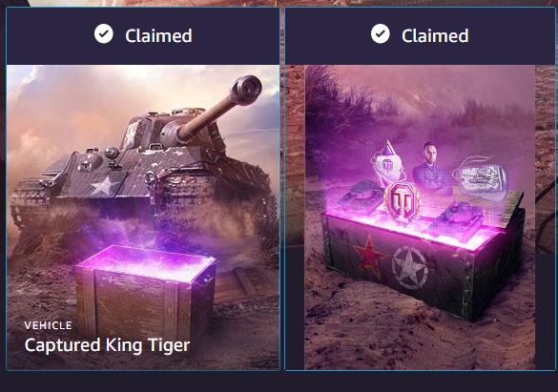The width and height of the screenshot is (558, 392).
Task: Click the glowing wooden crate under the tank
Action: pos(145,290)
